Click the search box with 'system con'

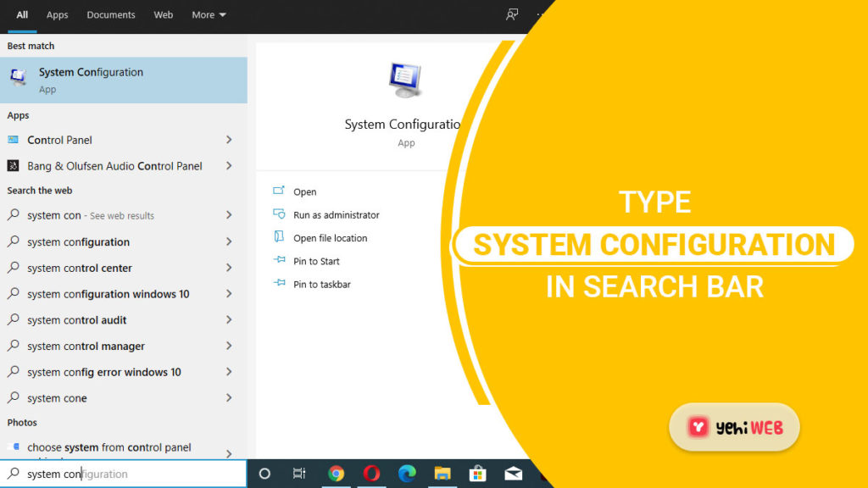(x=127, y=474)
